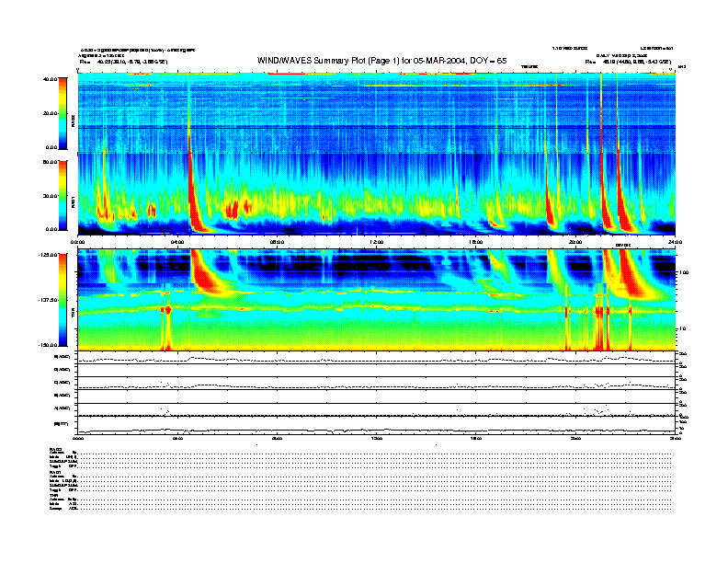728x563 pixels.
Task: Click 00:00 tick under the bottom line plot
Action: (x=78, y=439)
